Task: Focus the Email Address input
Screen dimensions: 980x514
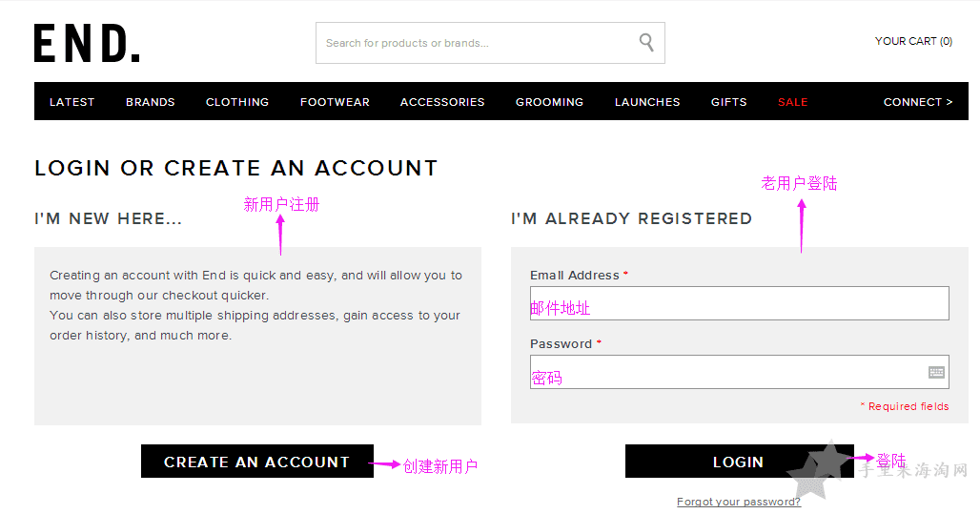Action: click(x=740, y=303)
